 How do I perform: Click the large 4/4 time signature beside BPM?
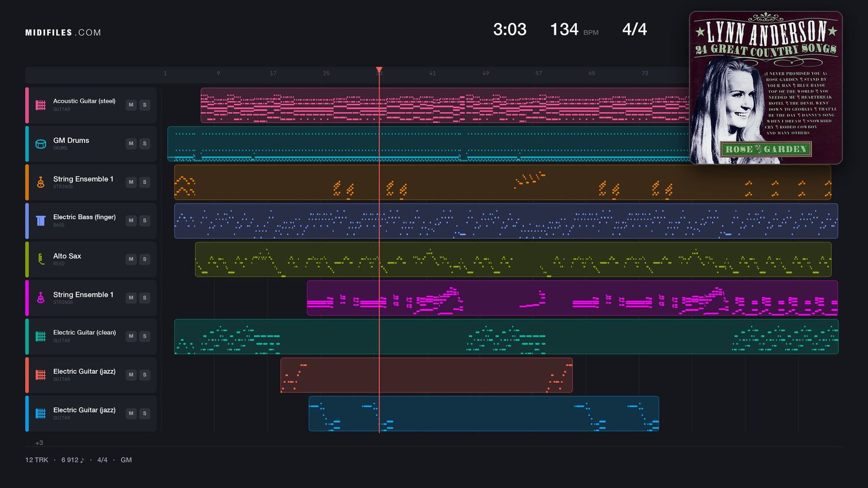pos(634,29)
